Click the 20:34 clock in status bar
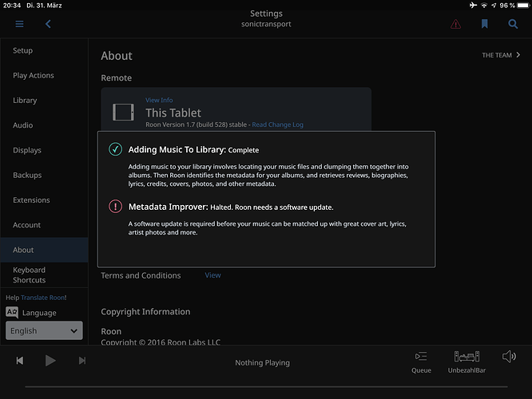Screen dimensions: 532x399 click(x=12, y=6)
